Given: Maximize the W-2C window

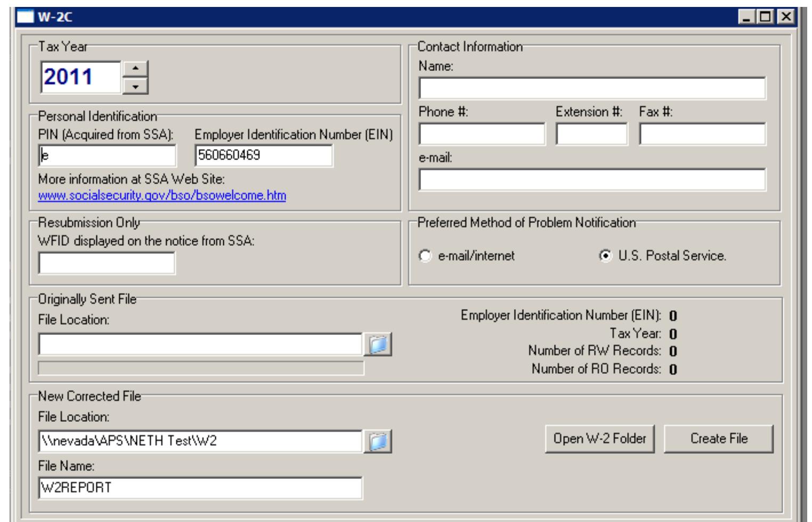Looking at the screenshot, I should pos(766,17).
